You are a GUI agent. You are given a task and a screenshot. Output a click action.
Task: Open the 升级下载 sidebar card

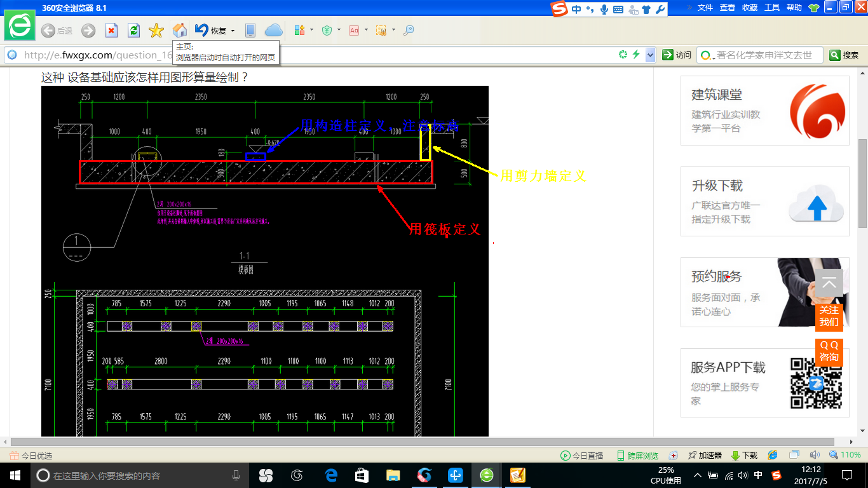tap(765, 201)
